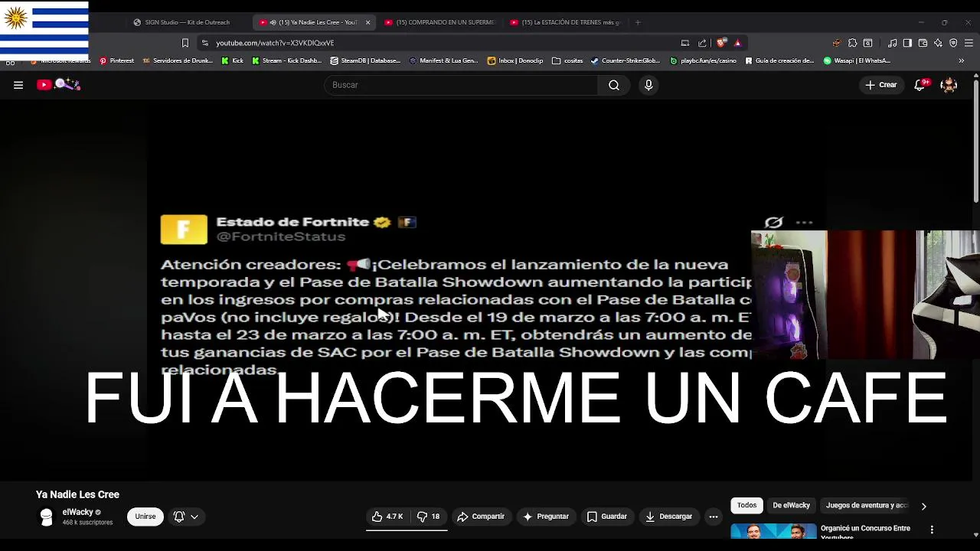Image resolution: width=980 pixels, height=551 pixels.
Task: Click the video title 'Ya Nadie Les Cree'
Action: click(x=77, y=494)
